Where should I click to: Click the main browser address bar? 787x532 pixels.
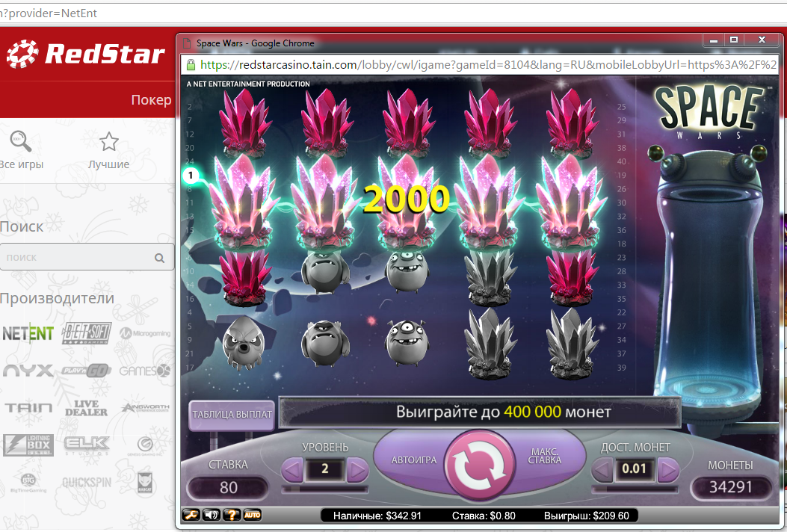point(393,13)
